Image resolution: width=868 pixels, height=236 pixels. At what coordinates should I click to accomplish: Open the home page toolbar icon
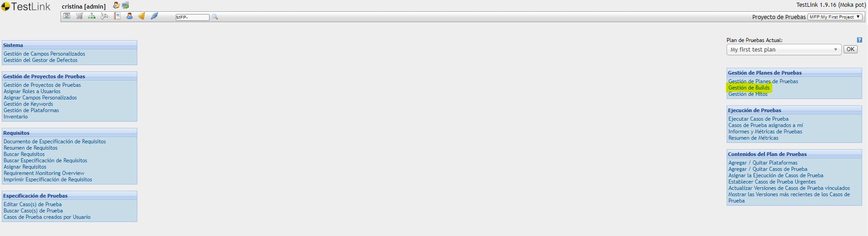pyautogui.click(x=67, y=16)
